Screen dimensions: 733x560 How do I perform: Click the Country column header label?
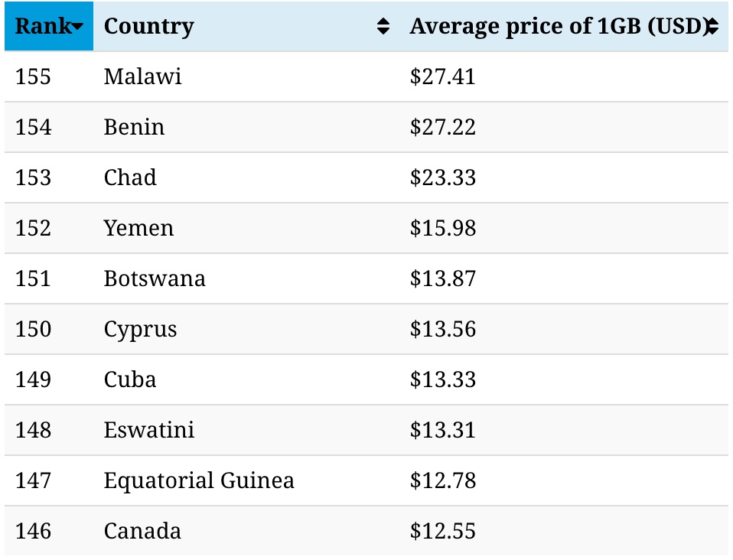click(149, 27)
